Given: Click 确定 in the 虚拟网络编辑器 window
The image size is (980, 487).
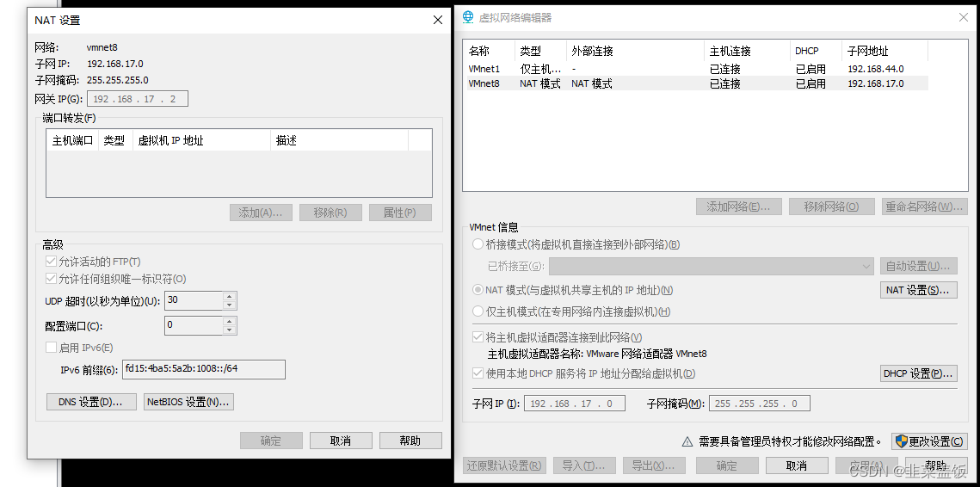Looking at the screenshot, I should point(727,465).
